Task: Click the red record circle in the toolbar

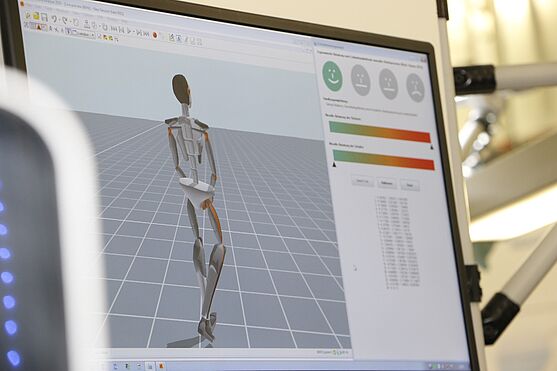Action: pos(155,35)
